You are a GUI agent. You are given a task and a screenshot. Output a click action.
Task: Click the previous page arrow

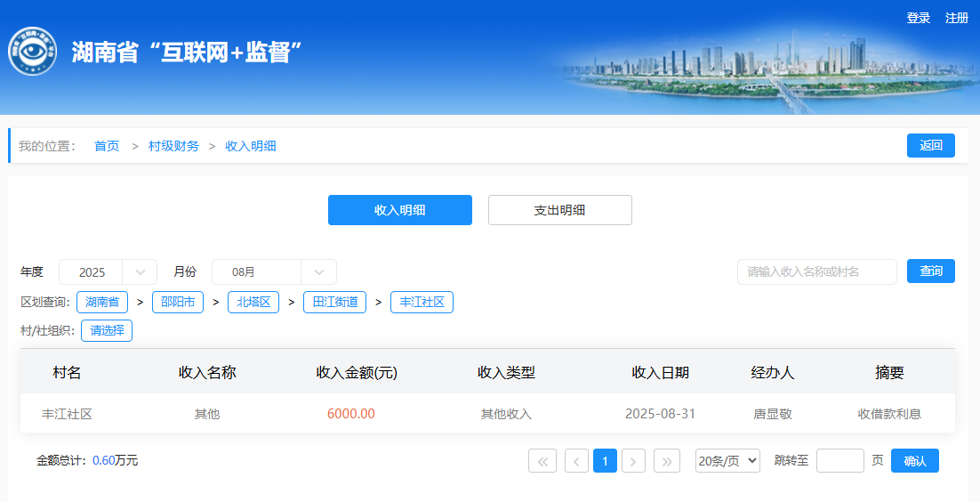tap(576, 460)
